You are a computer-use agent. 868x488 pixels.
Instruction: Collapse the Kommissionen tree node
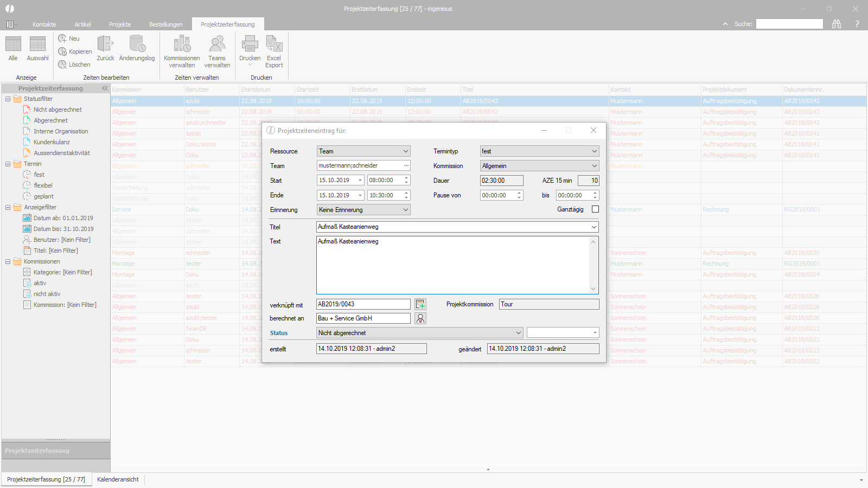click(x=8, y=261)
